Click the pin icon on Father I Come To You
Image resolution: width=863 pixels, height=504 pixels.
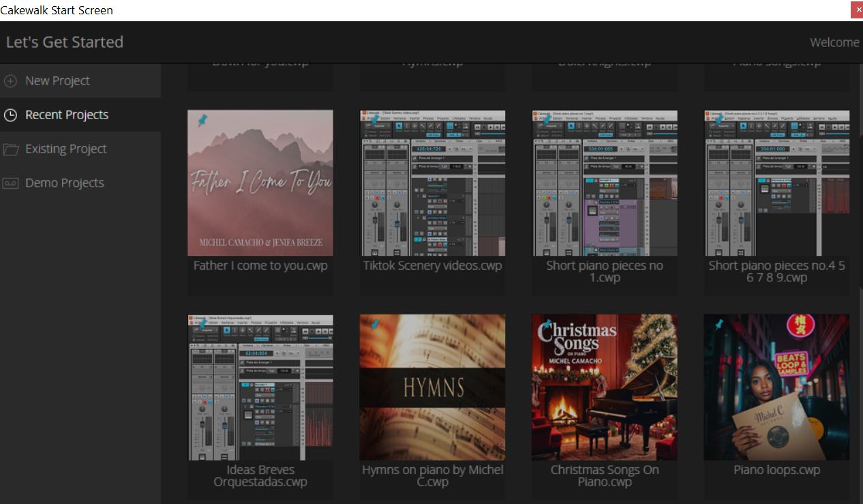[x=202, y=121]
